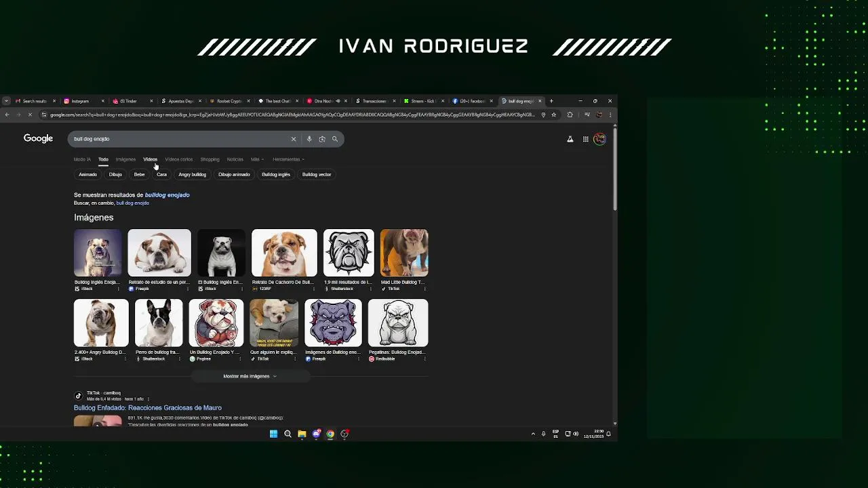This screenshot has height=488, width=868.
Task: Click the magnifier search button in search box
Action: click(335, 139)
